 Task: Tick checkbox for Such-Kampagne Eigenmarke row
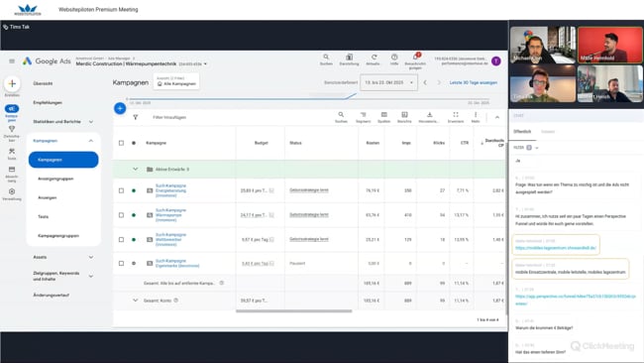pos(121,263)
